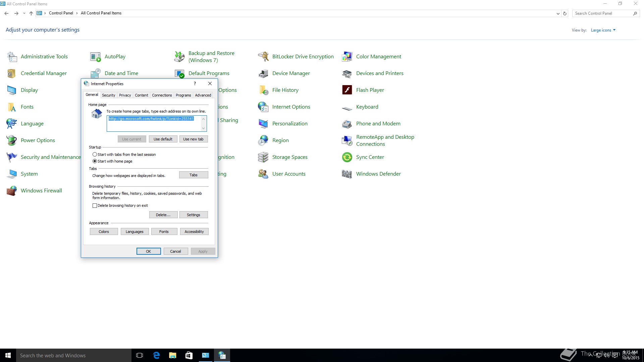Switch to the Advanced tab

[x=203, y=95]
